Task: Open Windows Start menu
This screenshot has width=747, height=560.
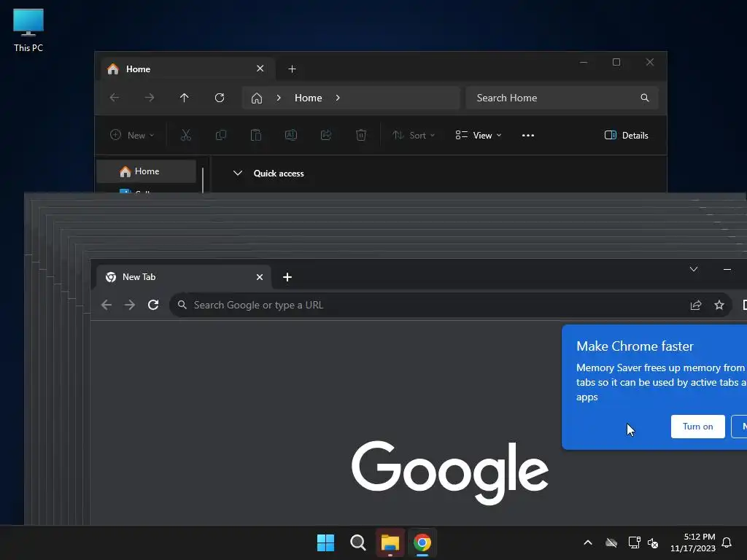Action: 326,542
